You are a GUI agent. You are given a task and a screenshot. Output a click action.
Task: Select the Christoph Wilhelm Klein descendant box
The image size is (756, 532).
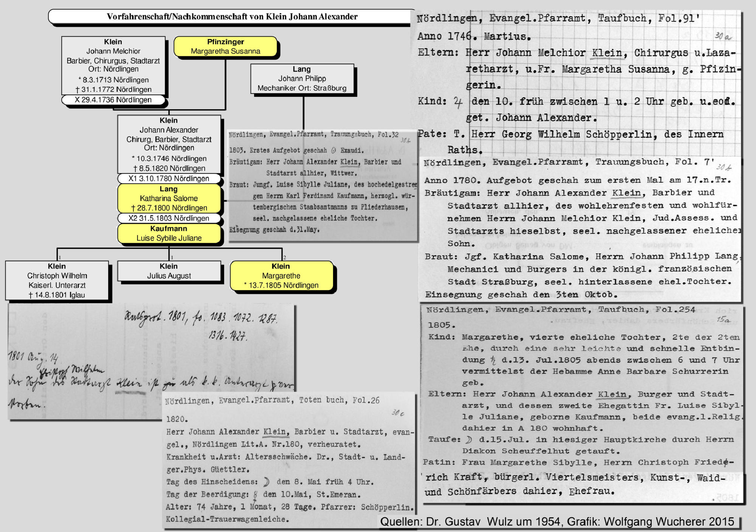[x=57, y=280]
